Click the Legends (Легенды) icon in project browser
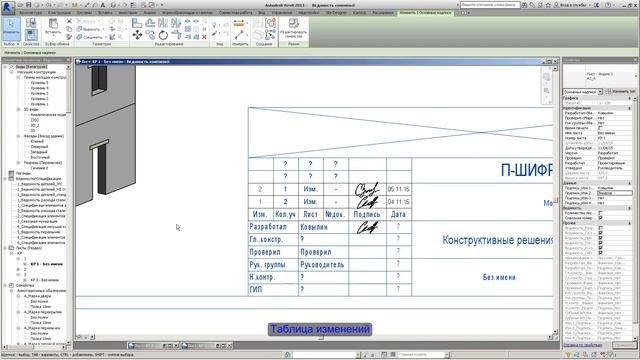 (11, 173)
